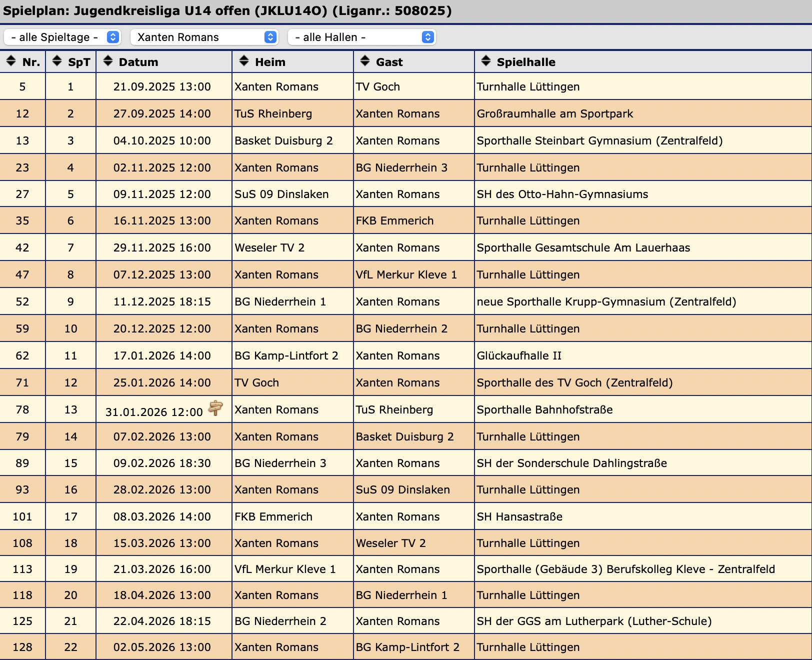This screenshot has height=660, width=812.
Task: Click sort icon next to Datum header
Action: pos(107,61)
